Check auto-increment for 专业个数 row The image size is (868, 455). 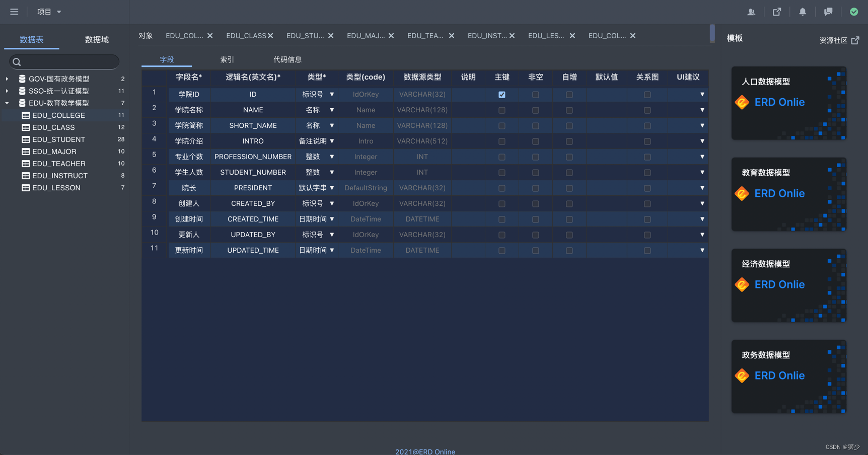[569, 157]
